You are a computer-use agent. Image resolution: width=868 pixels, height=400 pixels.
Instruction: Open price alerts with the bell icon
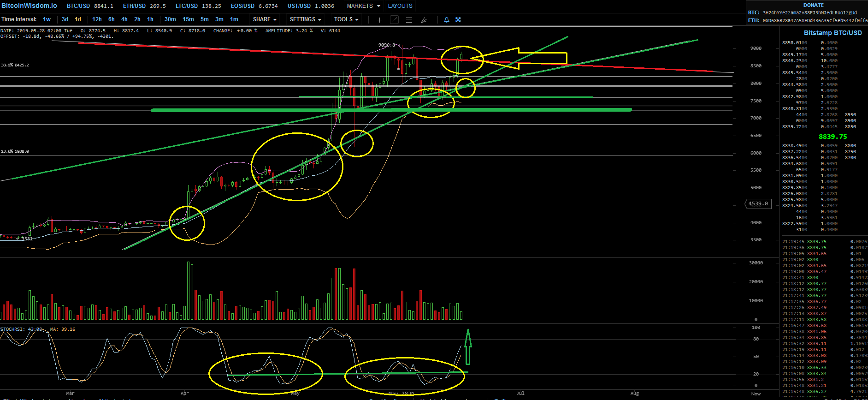coord(446,20)
